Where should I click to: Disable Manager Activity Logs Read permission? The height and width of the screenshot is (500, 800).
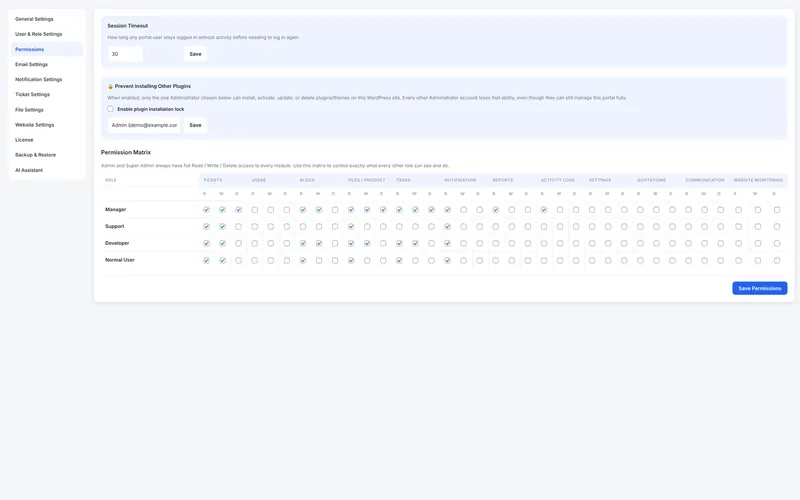544,210
